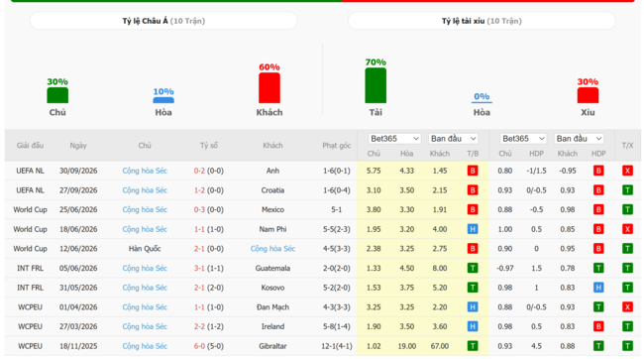
Task: Click red B handicap badge in Mexico row
Action: click(598, 209)
